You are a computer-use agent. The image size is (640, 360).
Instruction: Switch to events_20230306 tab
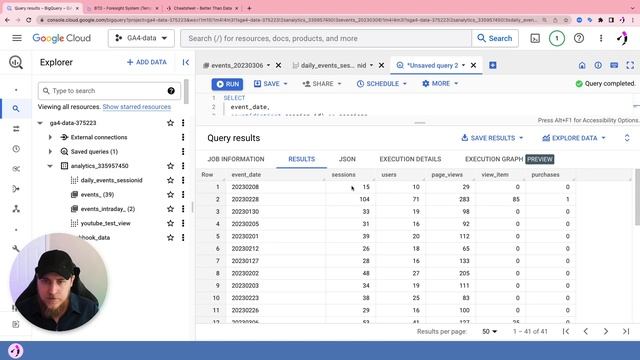coord(237,65)
